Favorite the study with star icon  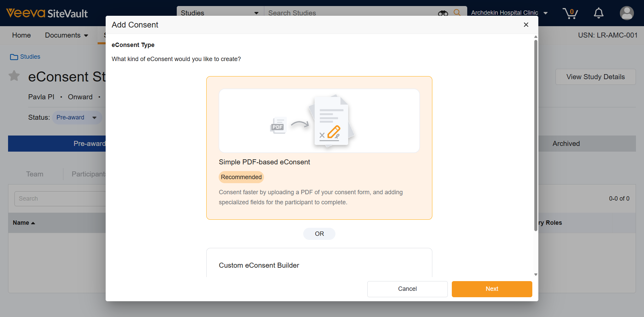click(14, 76)
